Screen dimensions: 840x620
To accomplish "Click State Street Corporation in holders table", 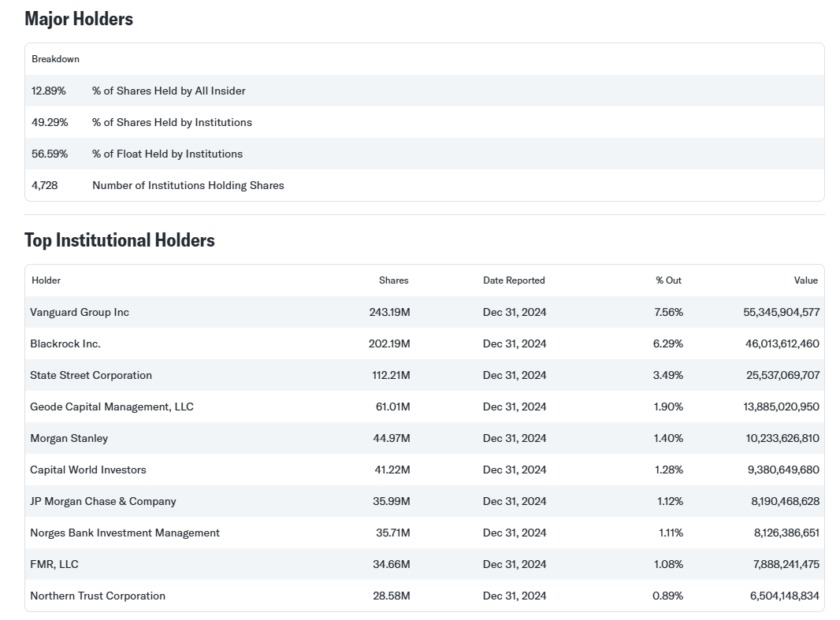I will [91, 375].
